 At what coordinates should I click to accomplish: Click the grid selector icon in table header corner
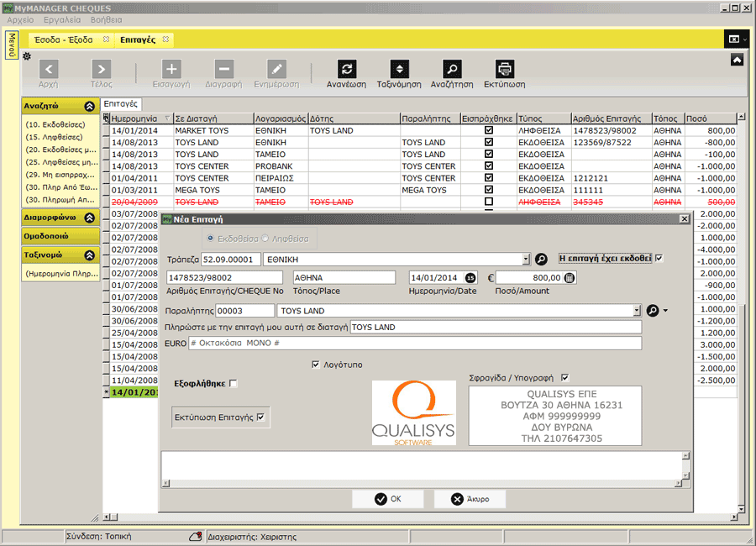(107, 118)
